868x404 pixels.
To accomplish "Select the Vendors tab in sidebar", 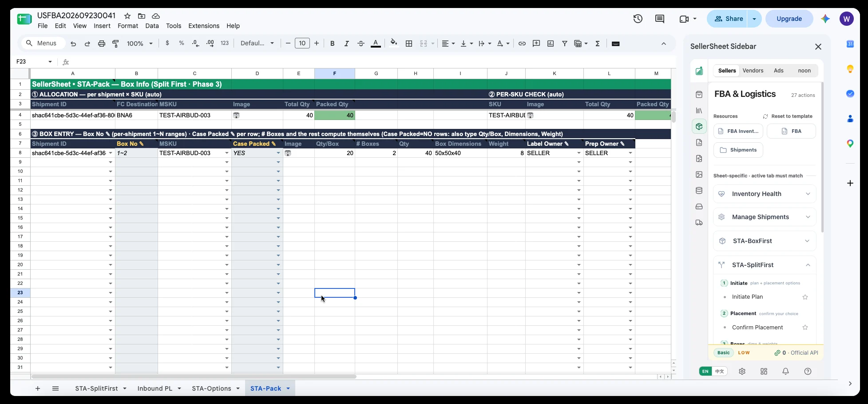I will [x=753, y=71].
